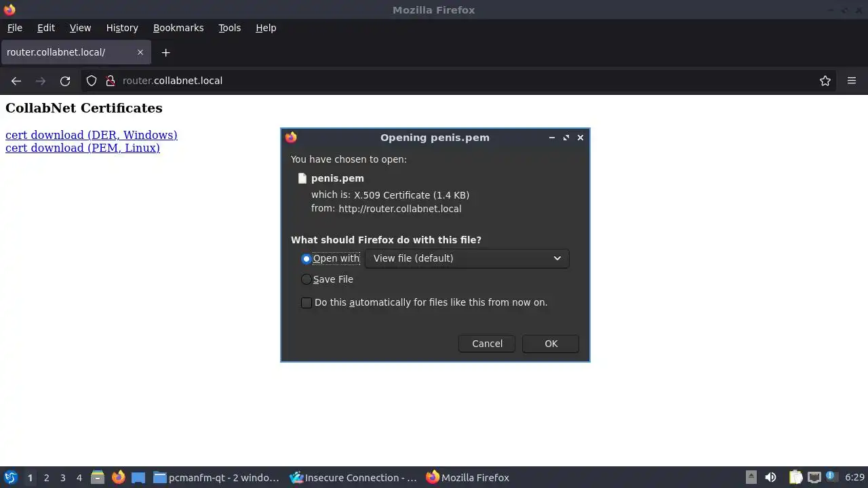Switch to virtual desktop 4
This screenshot has height=488, width=868.
click(79, 478)
